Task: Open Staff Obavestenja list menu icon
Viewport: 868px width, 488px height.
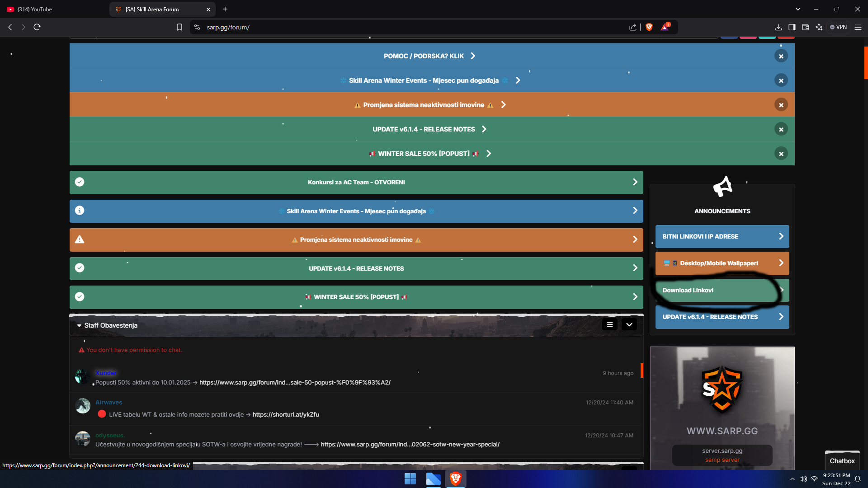Action: 609,324
